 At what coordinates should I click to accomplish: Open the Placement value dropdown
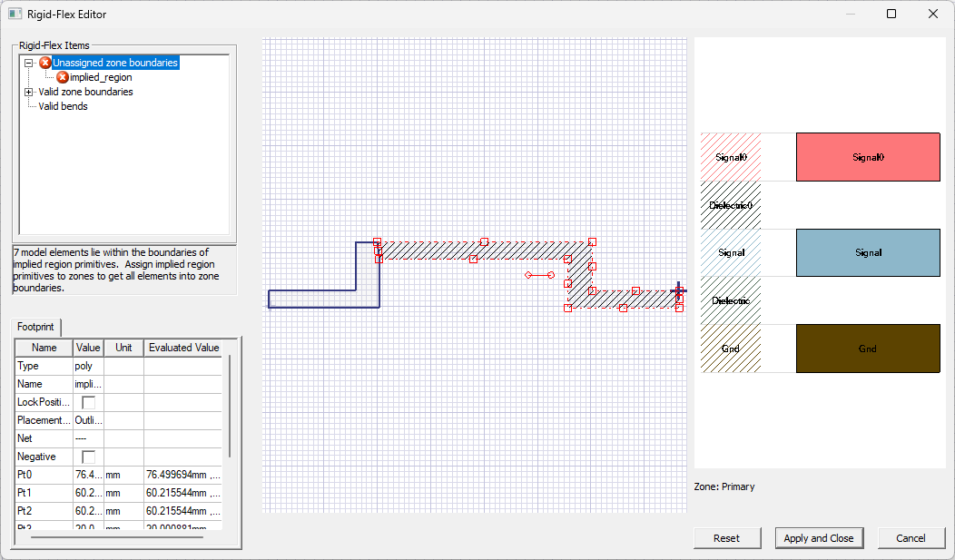88,420
